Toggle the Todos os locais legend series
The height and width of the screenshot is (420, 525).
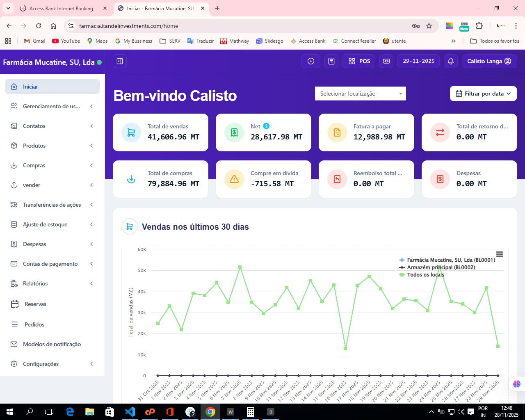[x=425, y=275]
